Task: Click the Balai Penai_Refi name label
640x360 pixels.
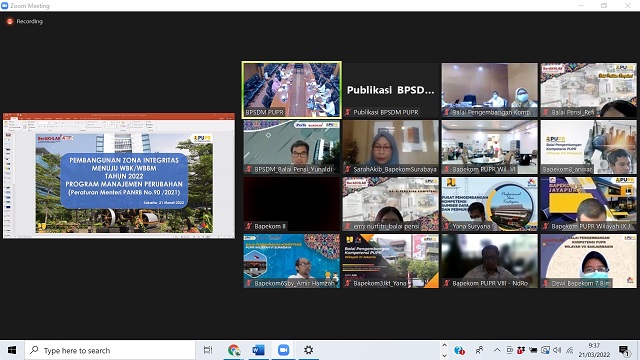Action: (572, 112)
